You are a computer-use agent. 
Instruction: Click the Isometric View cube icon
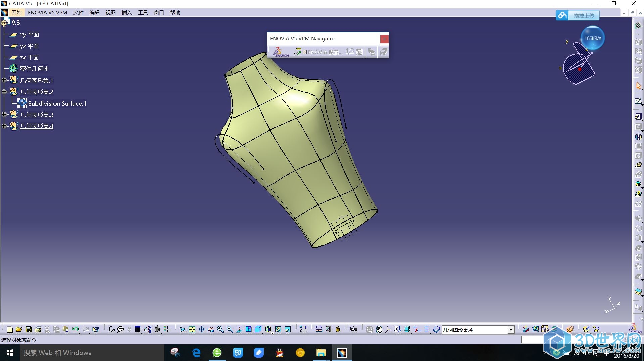coord(258,329)
